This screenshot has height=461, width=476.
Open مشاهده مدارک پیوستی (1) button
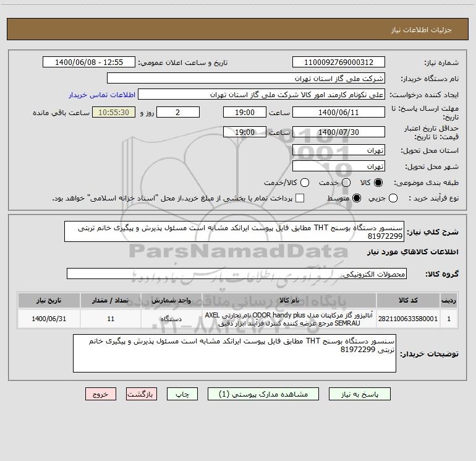tap(263, 394)
